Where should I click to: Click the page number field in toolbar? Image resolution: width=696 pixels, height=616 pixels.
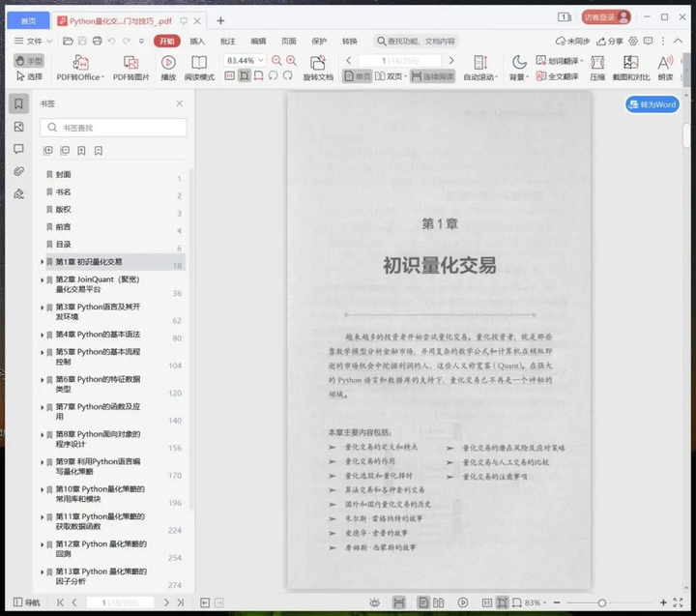pos(399,60)
